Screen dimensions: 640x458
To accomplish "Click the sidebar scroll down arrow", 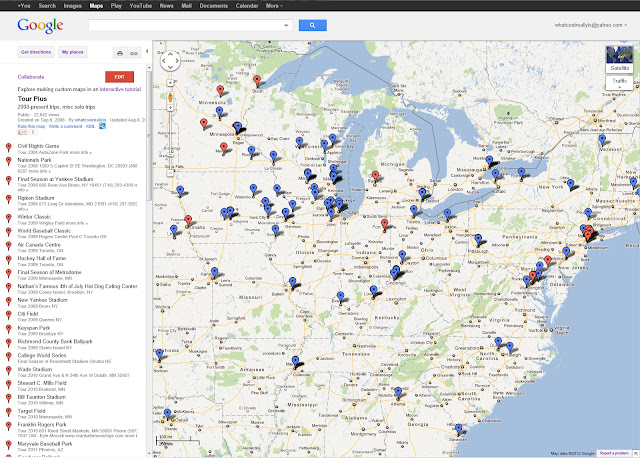I will [x=149, y=454].
